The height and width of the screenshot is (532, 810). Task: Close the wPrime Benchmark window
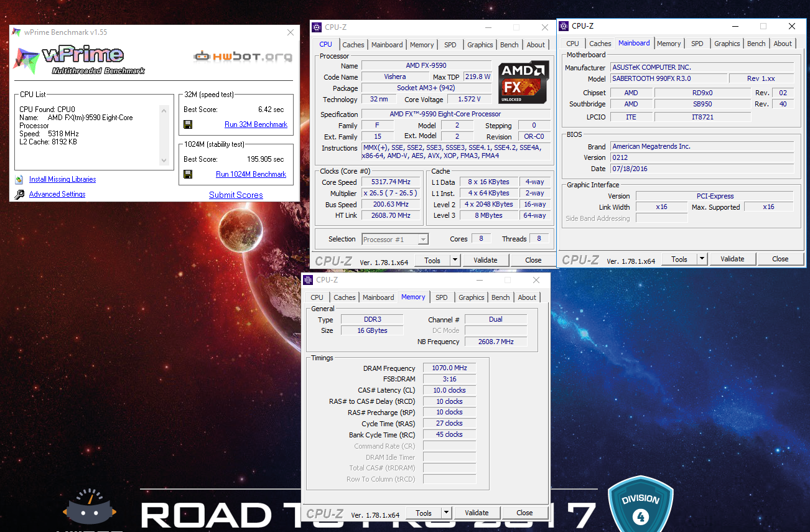290,32
